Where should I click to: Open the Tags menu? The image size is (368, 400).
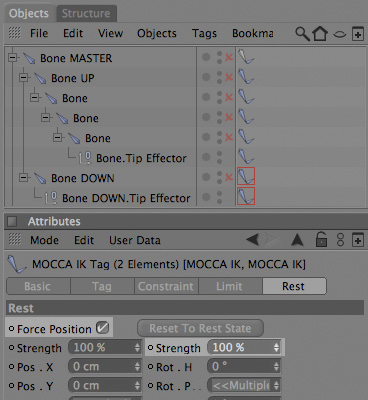pyautogui.click(x=204, y=33)
